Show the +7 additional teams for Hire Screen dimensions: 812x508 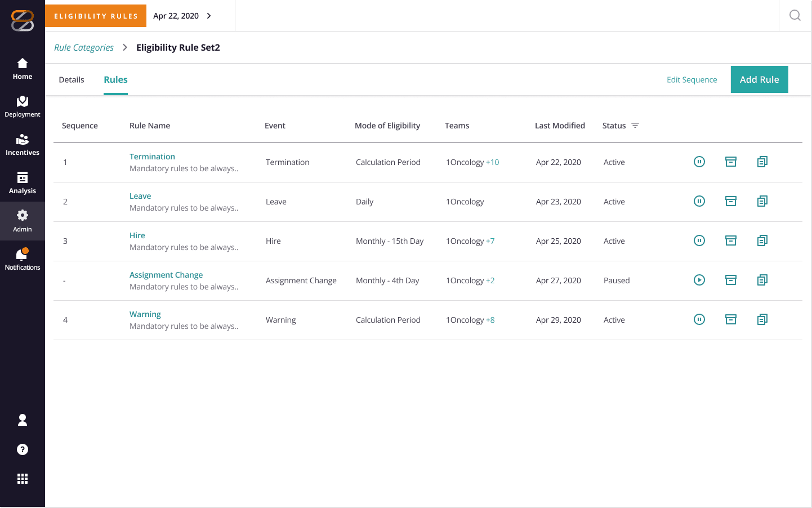click(x=490, y=241)
